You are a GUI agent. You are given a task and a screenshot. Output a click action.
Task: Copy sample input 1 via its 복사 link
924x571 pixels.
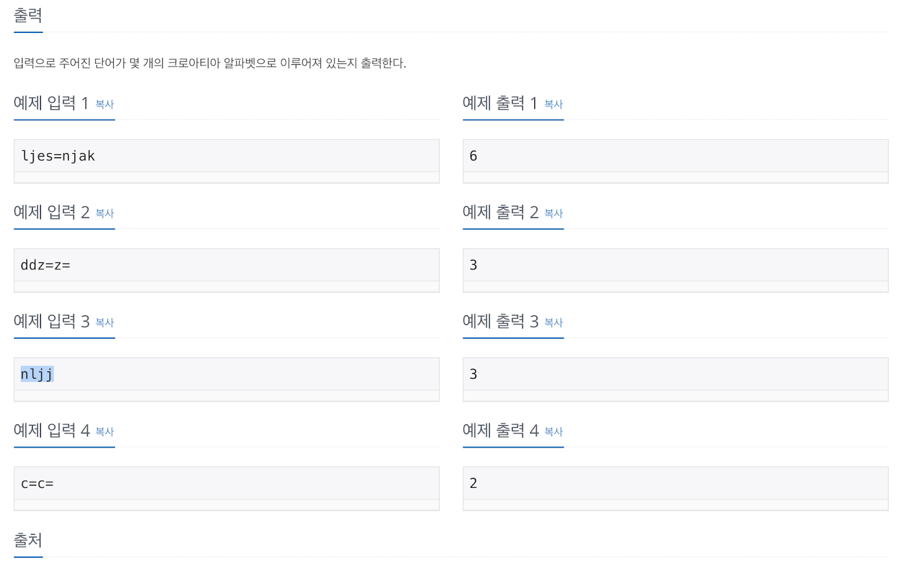coord(105,105)
